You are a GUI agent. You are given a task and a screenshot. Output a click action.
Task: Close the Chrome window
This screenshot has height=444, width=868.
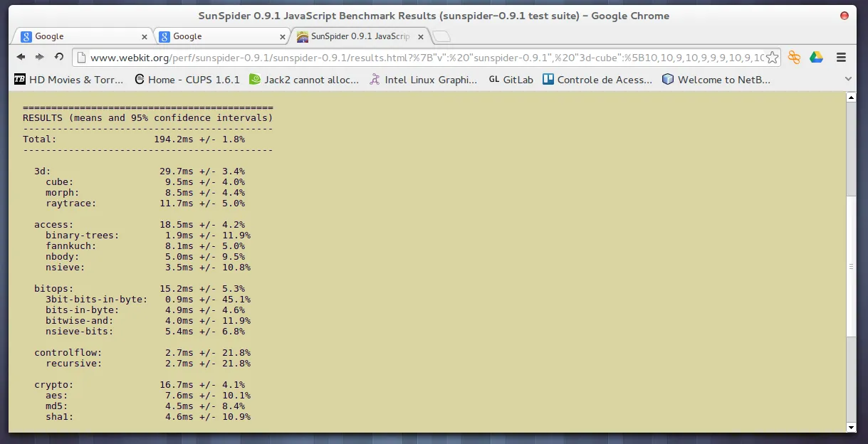[845, 16]
